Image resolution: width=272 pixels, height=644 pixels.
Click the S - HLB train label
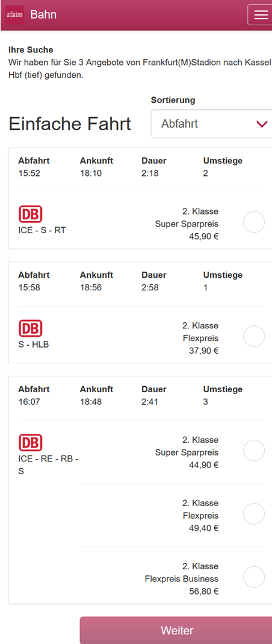(x=33, y=344)
